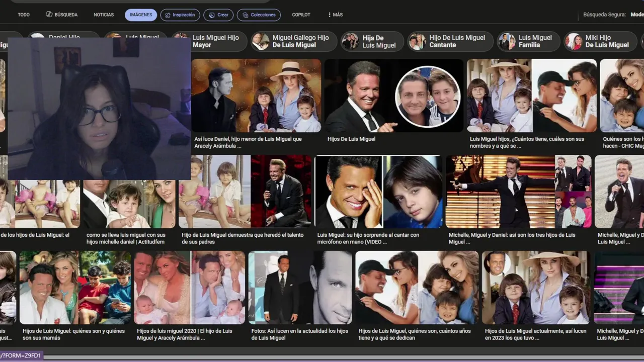
Task: Open image 'su hijo sorprende al cantar'
Action: 379,192
